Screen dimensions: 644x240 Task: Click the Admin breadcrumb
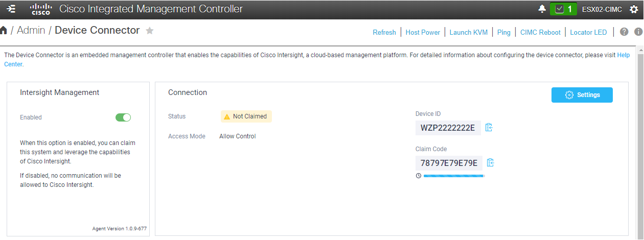point(31,31)
